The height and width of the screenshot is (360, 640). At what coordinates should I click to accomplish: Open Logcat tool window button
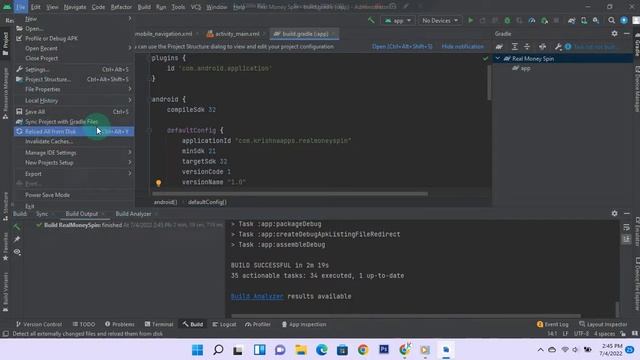coord(224,324)
